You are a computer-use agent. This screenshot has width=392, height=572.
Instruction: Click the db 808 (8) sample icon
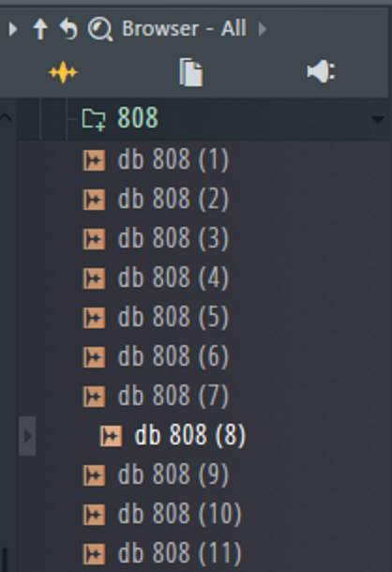(111, 436)
